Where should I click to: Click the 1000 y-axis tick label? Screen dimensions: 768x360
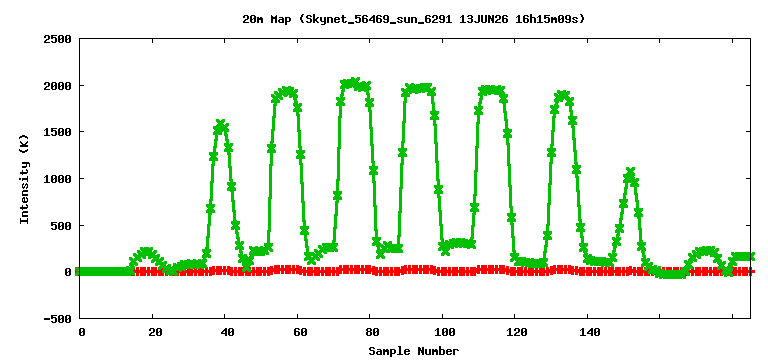point(58,179)
